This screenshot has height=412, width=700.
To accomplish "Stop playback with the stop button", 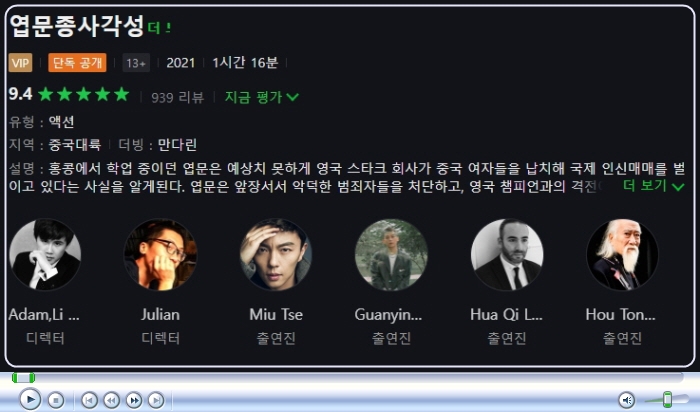I will click(x=56, y=400).
